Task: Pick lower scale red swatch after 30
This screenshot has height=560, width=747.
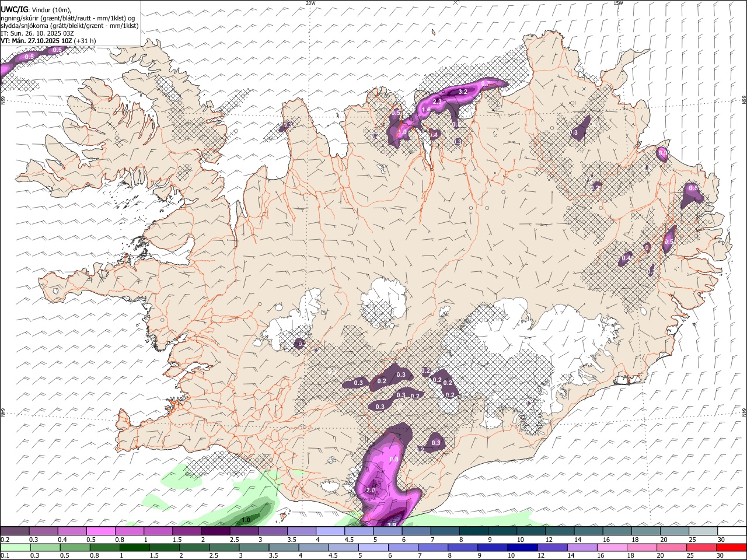Action: 732,547
